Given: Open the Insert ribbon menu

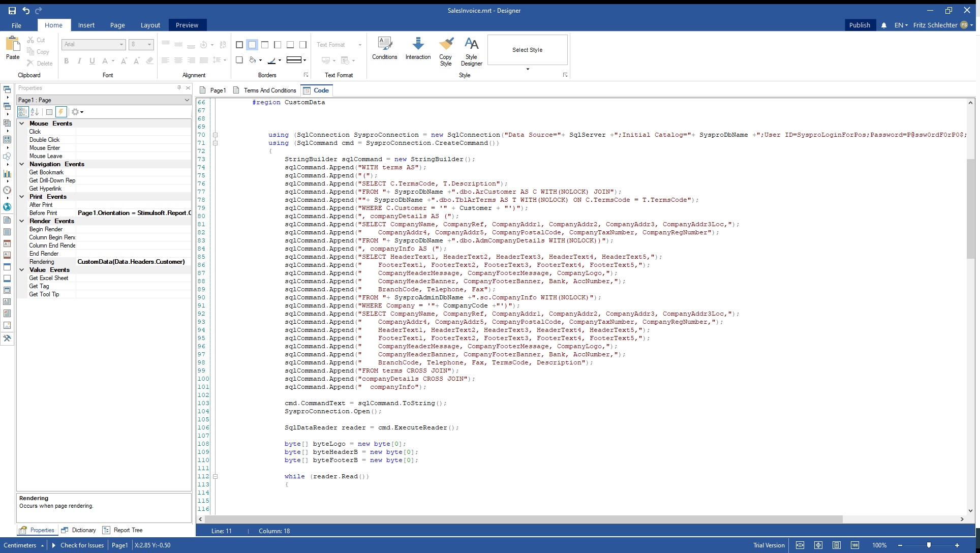Looking at the screenshot, I should (85, 25).
